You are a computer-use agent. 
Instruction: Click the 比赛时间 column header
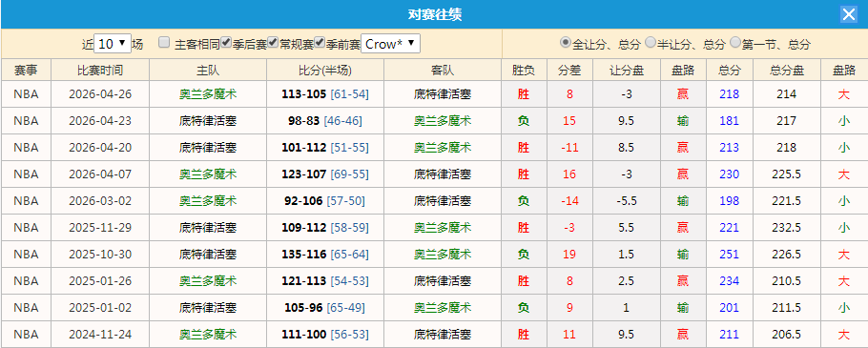[x=100, y=71]
